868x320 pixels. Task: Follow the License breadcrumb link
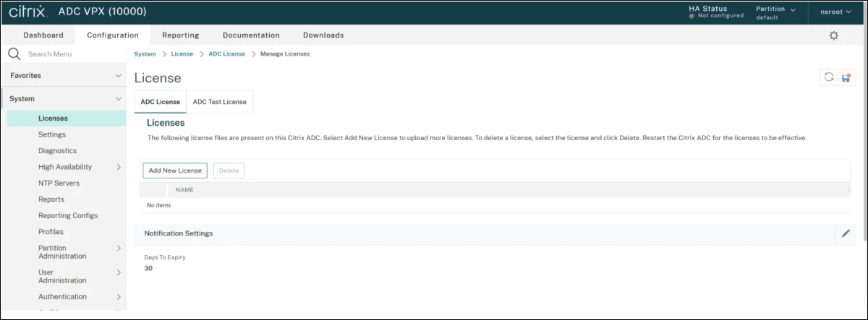coord(182,54)
